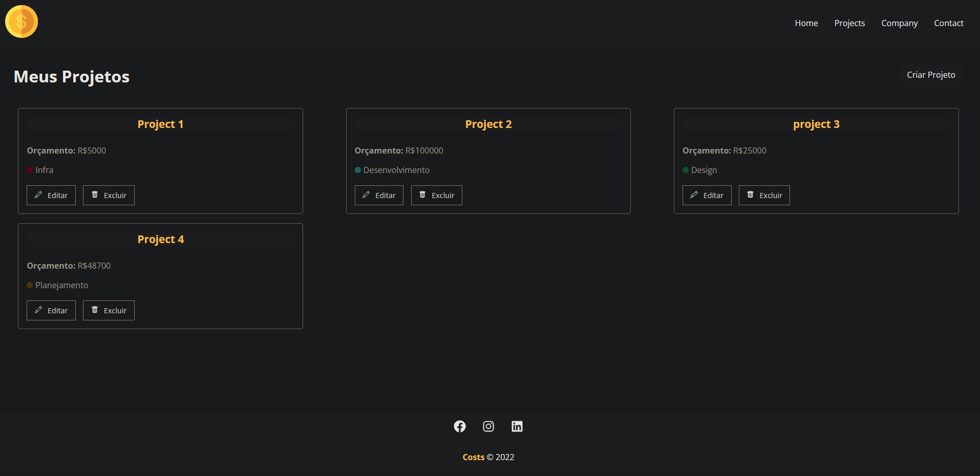Click Excluir label on Project 4
The height and width of the screenshot is (476, 980).
115,311
